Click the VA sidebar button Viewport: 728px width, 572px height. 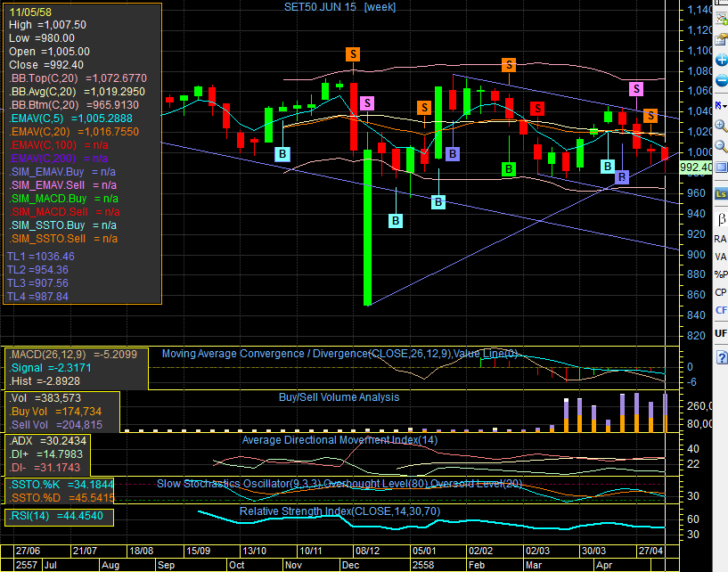721,257
